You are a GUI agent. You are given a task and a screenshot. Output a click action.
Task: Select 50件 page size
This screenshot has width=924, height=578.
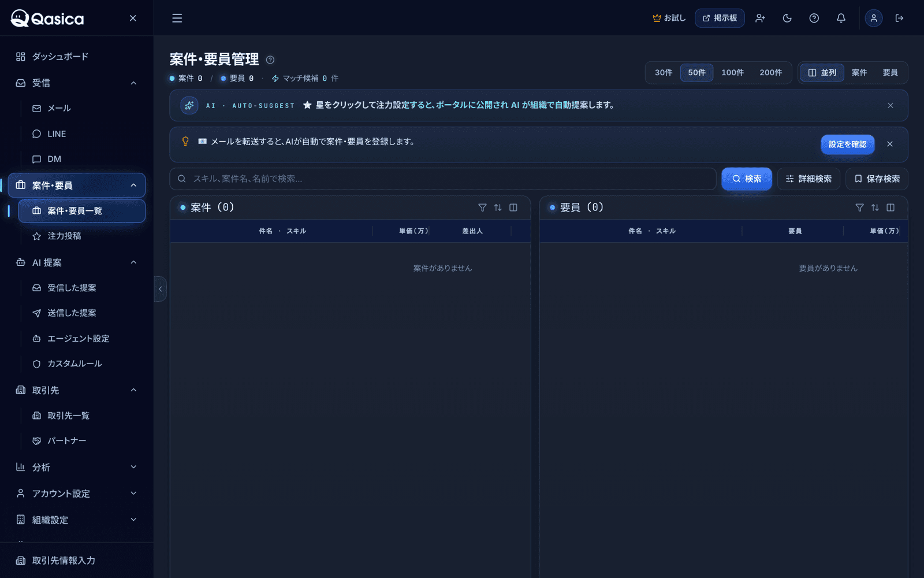point(696,73)
